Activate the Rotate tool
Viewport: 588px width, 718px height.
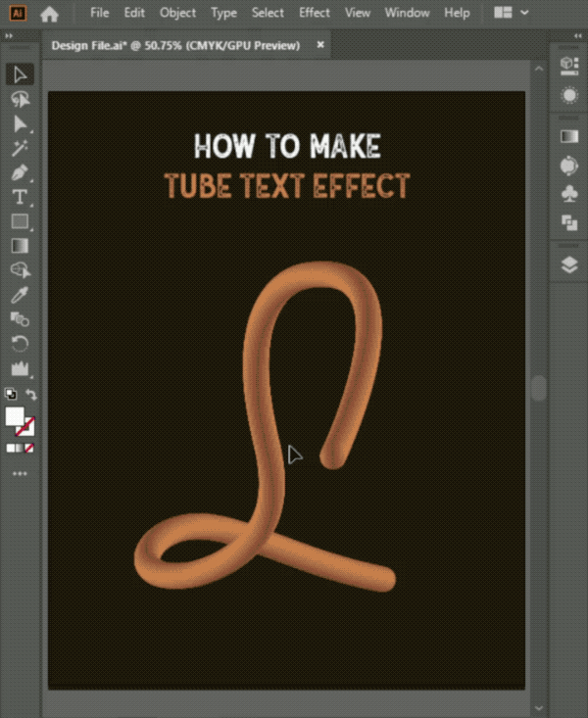[20, 344]
